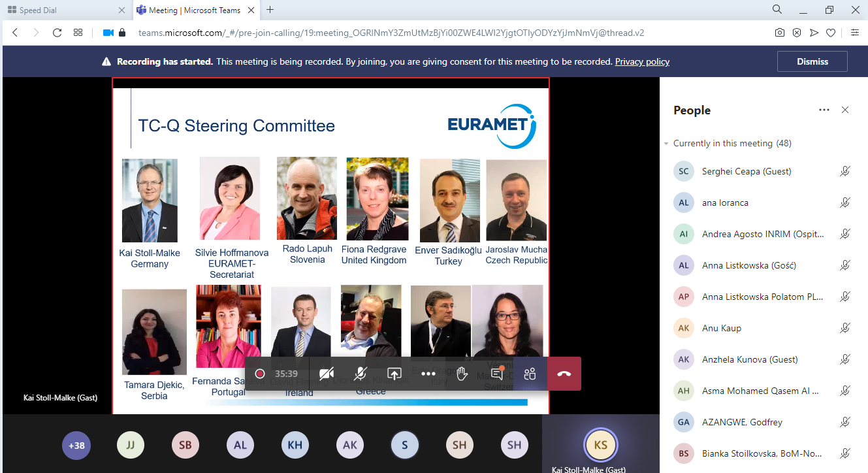Viewport: 868px width, 473px height.
Task: Click the +38 more participants avatar
Action: pyautogui.click(x=76, y=446)
